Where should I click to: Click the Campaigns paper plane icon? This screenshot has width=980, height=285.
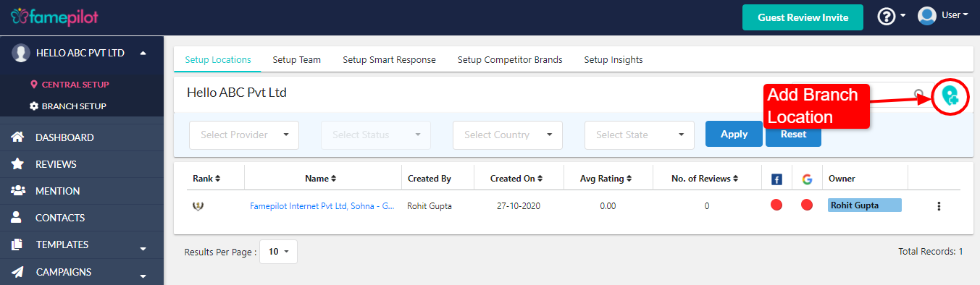coord(18,272)
